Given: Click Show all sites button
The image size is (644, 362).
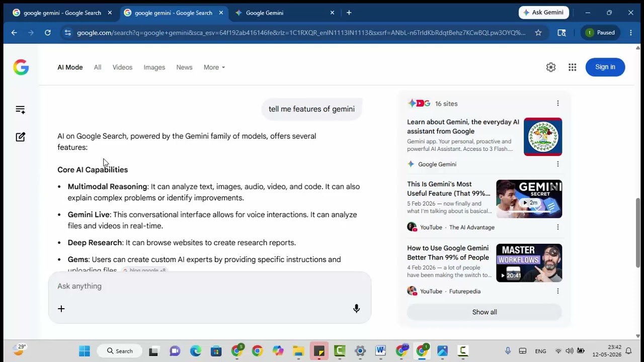Looking at the screenshot, I should tap(485, 312).
